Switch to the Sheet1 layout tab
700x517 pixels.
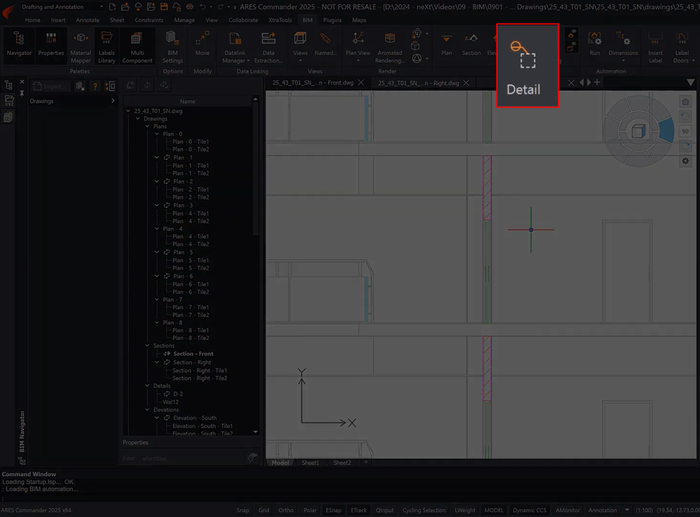[310, 463]
